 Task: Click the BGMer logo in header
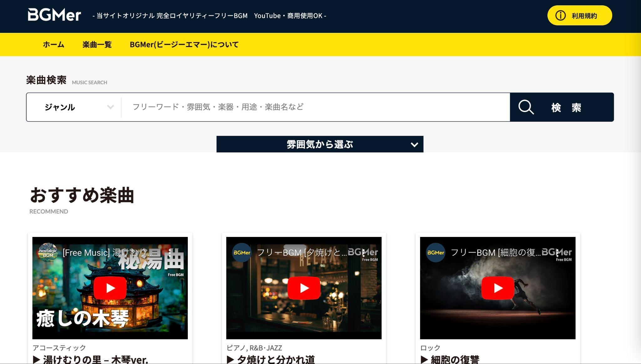[54, 15]
